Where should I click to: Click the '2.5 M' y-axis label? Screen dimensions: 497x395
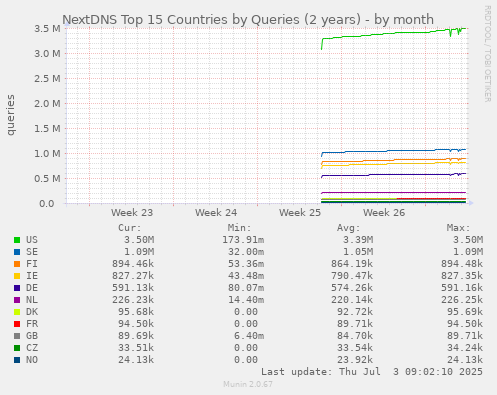coord(47,79)
